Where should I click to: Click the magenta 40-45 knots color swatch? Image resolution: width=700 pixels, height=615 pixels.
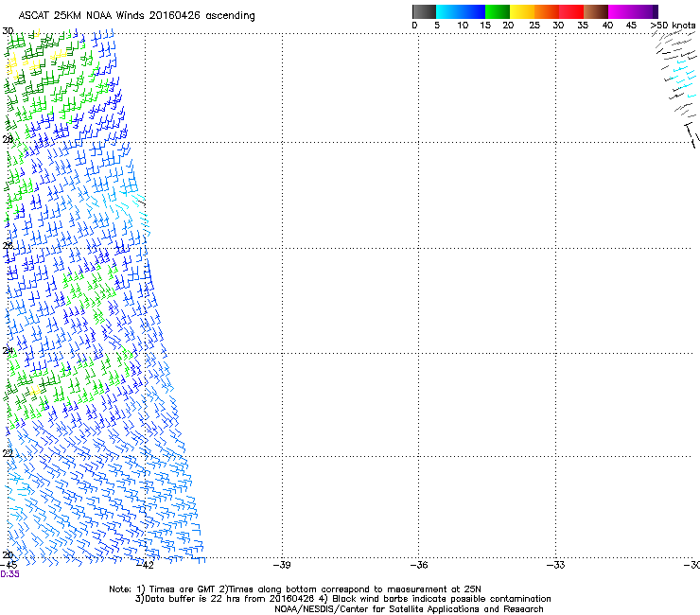pyautogui.click(x=621, y=11)
